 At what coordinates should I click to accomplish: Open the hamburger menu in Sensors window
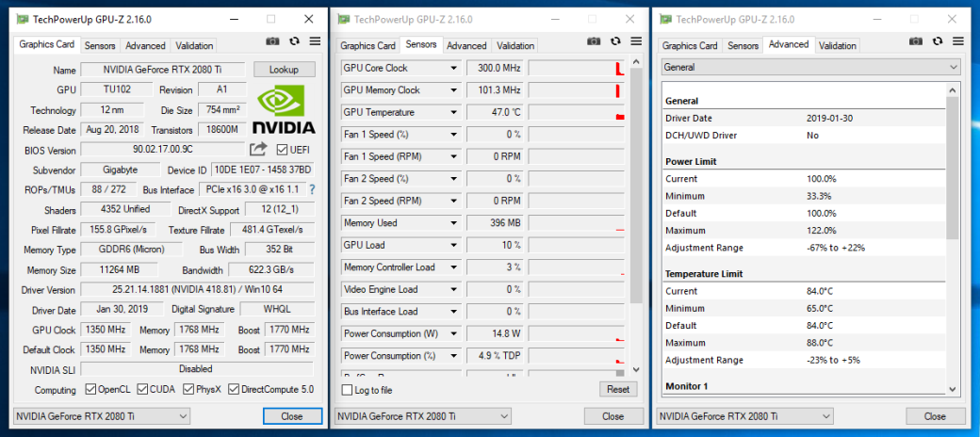(636, 41)
